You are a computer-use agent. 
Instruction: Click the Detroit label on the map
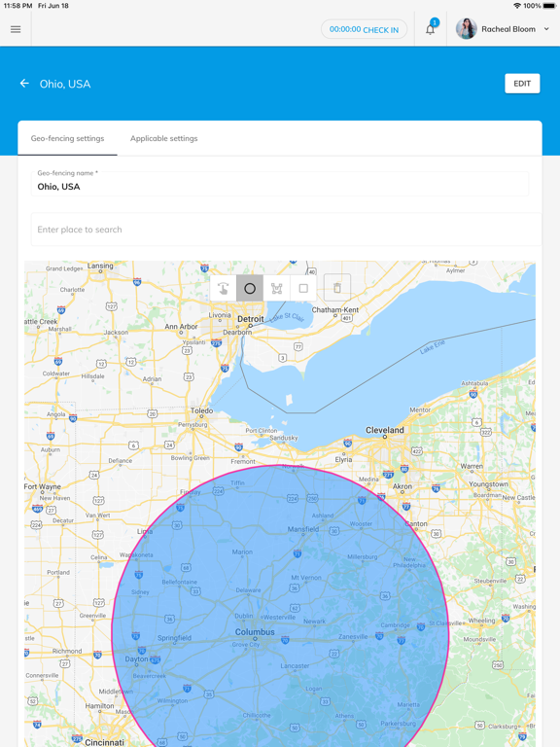[251, 319]
